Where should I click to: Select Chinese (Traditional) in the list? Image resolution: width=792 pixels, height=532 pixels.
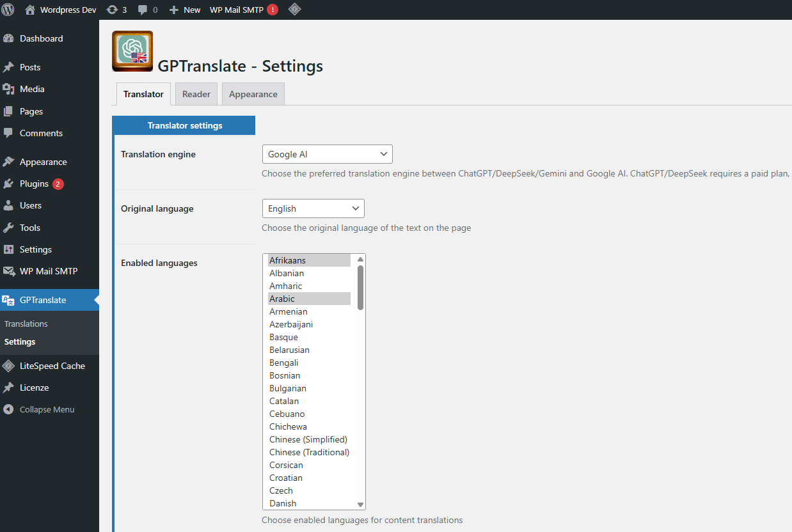(x=309, y=452)
